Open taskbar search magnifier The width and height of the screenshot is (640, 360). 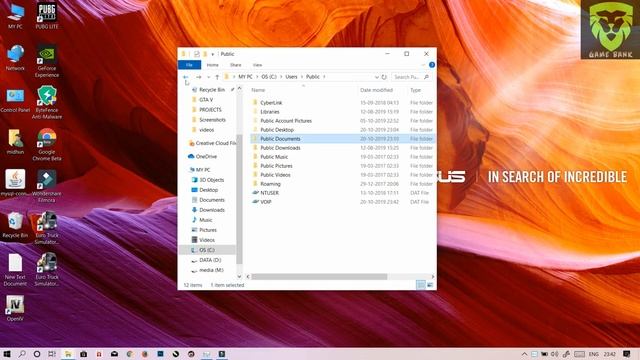22,354
